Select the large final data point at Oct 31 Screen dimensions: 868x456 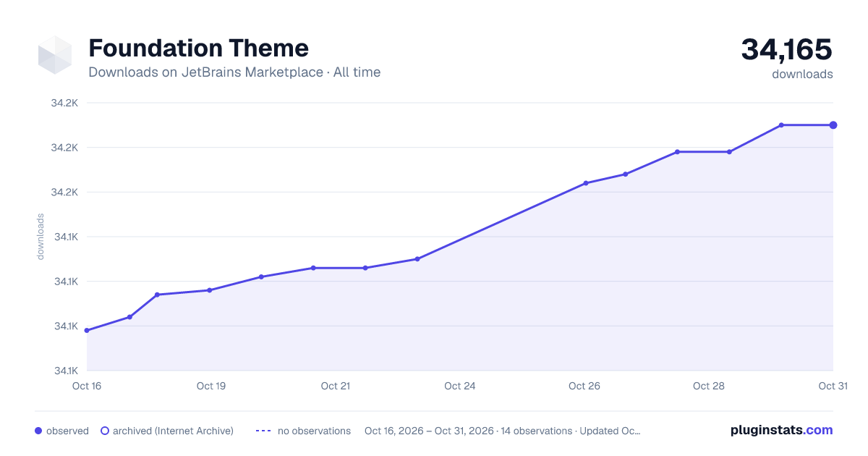833,125
